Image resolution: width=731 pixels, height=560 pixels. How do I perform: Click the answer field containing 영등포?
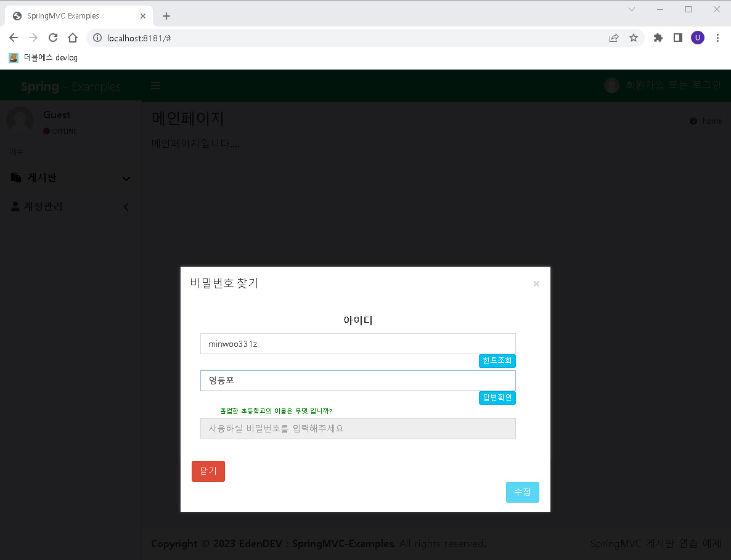click(x=358, y=381)
